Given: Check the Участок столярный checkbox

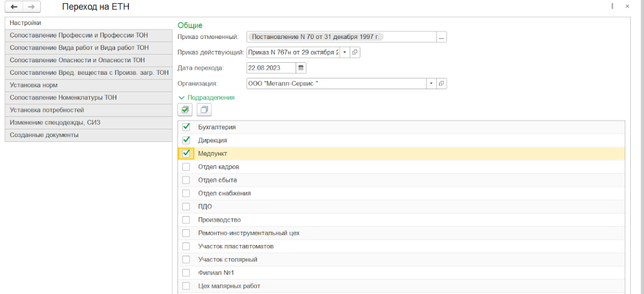Looking at the screenshot, I should tap(186, 259).
